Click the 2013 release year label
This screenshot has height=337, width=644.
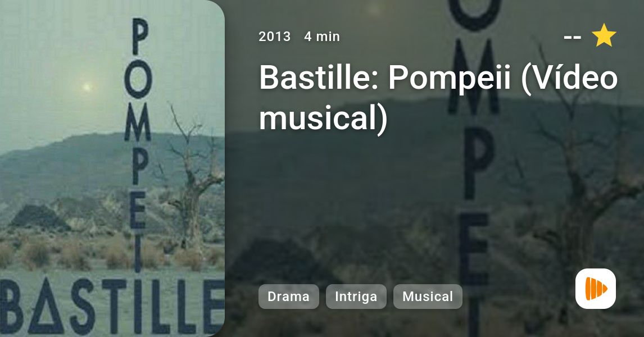coord(274,37)
